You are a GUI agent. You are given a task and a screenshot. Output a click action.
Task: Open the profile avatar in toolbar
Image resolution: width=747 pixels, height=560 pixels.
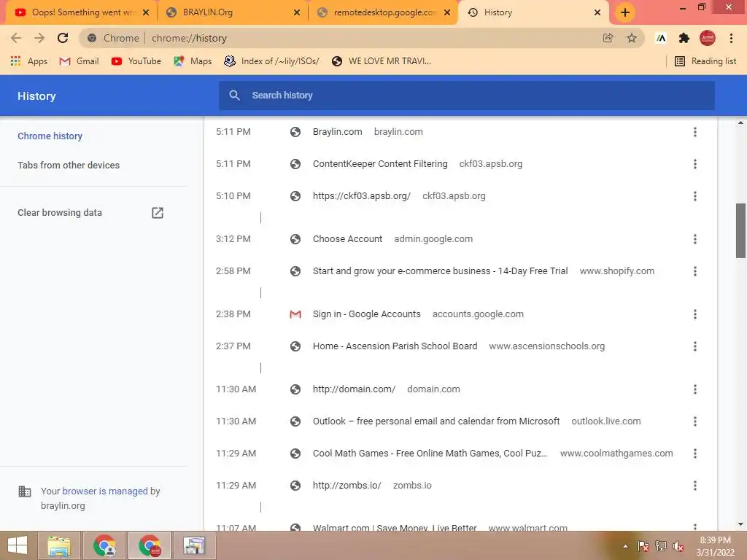click(708, 38)
